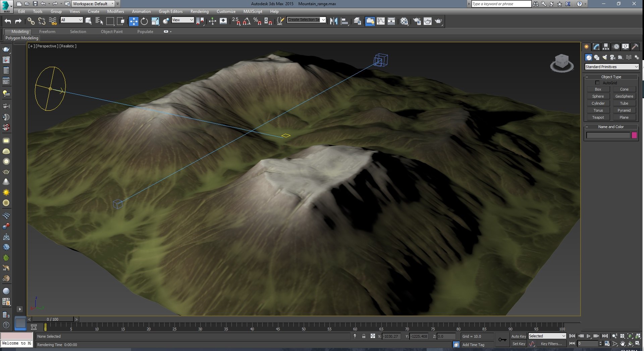Open Render Setup dialog

click(x=417, y=21)
